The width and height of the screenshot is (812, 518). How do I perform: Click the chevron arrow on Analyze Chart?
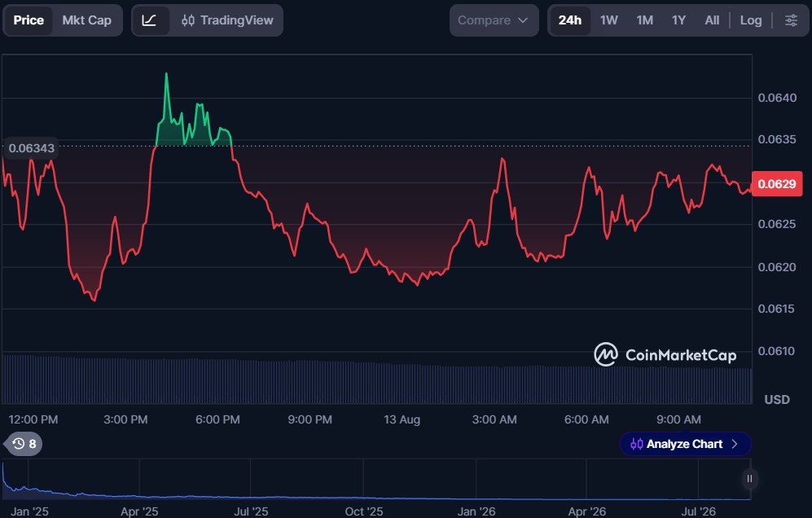click(x=735, y=444)
